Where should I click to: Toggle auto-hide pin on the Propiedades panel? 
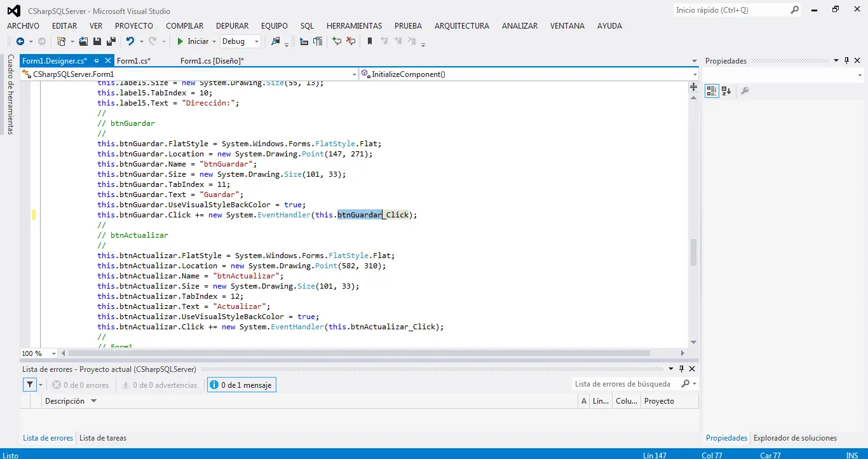(846, 61)
